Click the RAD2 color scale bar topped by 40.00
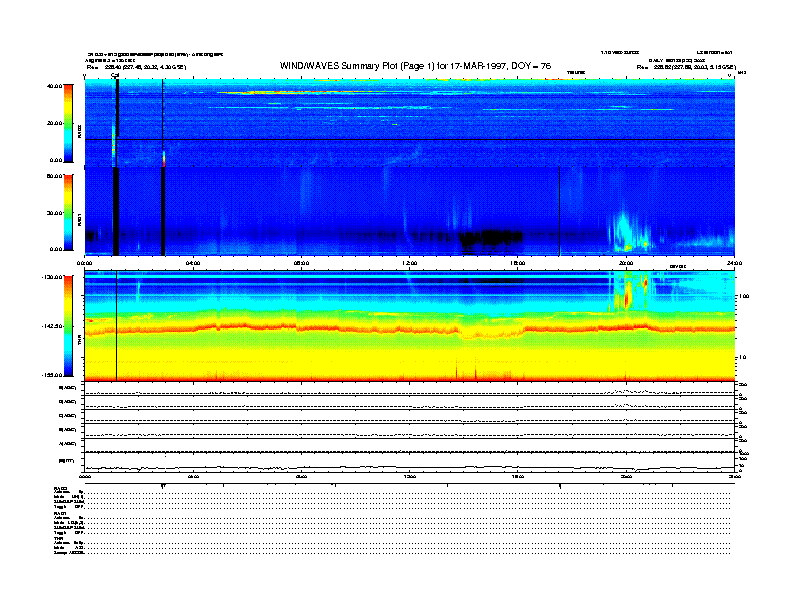Screen dimensions: 792x612 [68, 124]
